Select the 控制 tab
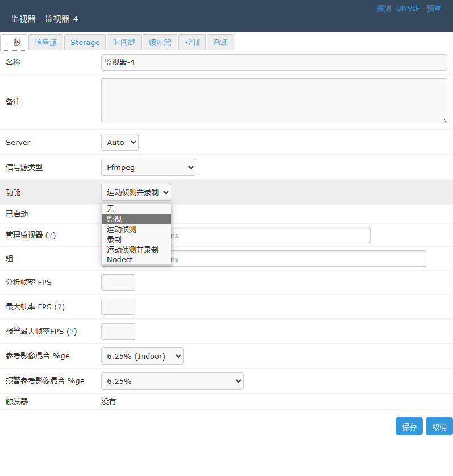Screen dimensions: 453x476 coord(192,43)
